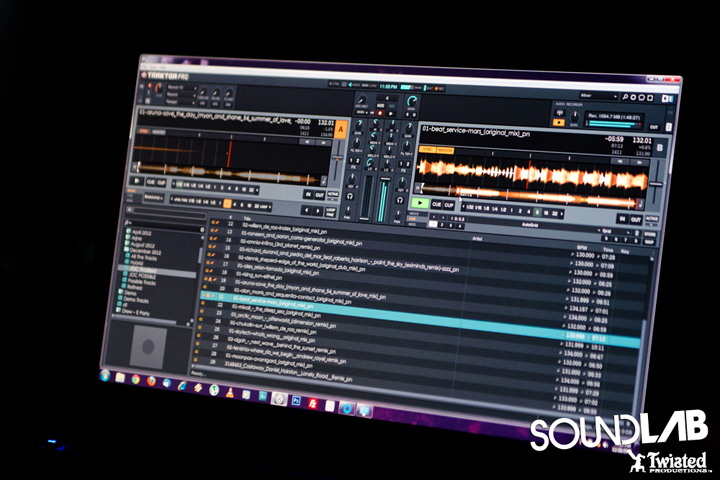Toggle loop ACTIVE on deck B
Image resolution: width=720 pixels, height=480 pixels.
tap(651, 219)
